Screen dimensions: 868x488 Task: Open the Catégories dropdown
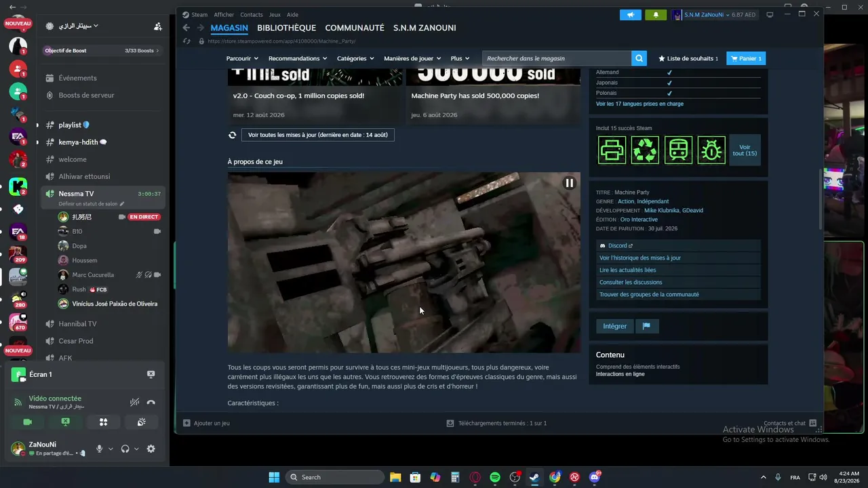click(355, 58)
